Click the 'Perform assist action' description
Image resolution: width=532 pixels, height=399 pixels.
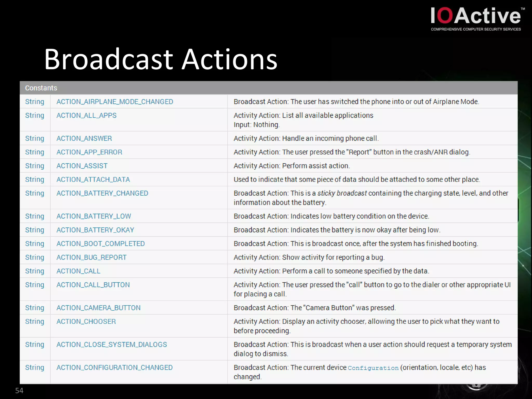(x=292, y=166)
